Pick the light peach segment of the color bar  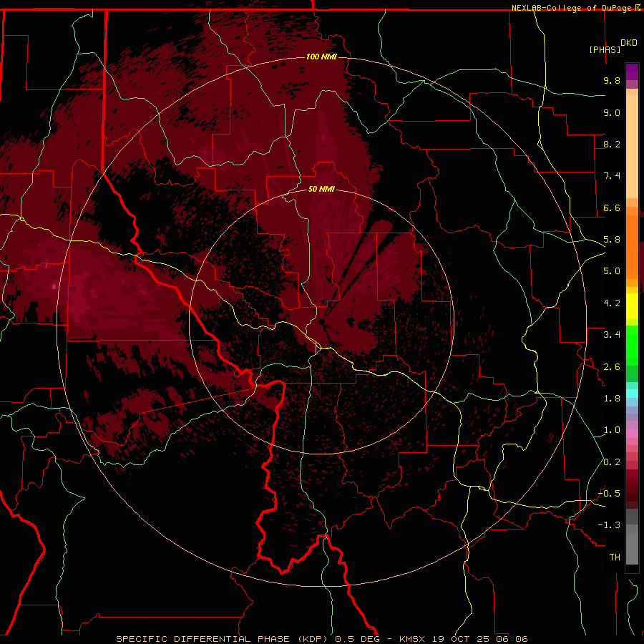click(632, 147)
